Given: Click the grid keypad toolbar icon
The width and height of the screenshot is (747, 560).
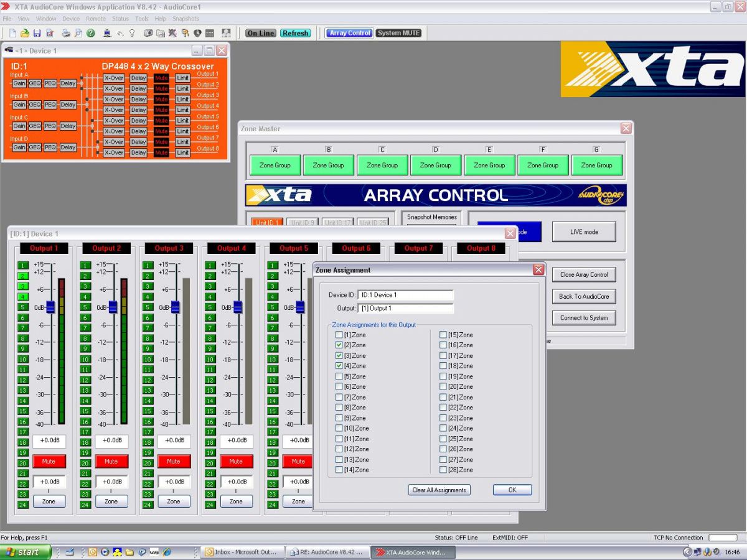Looking at the screenshot, I should pyautogui.click(x=209, y=33).
